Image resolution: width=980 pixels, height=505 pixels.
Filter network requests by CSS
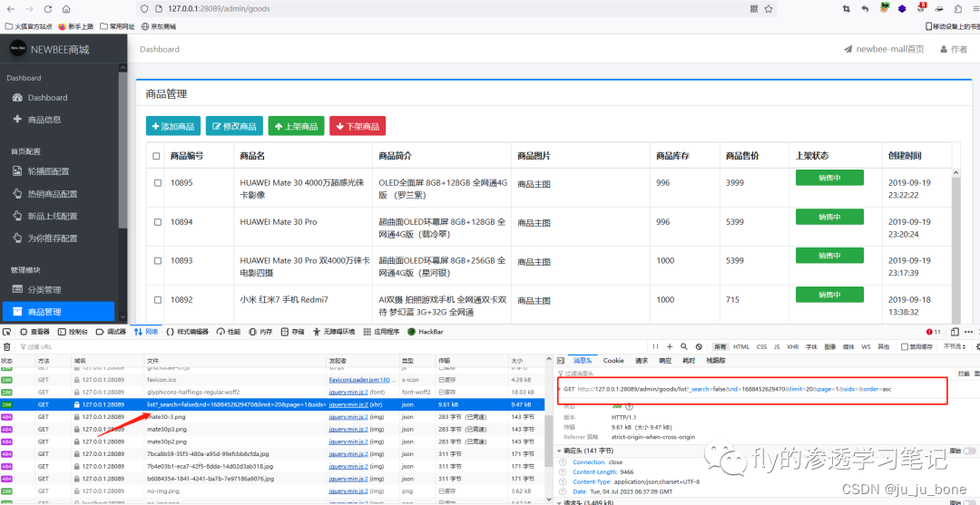[x=761, y=346]
